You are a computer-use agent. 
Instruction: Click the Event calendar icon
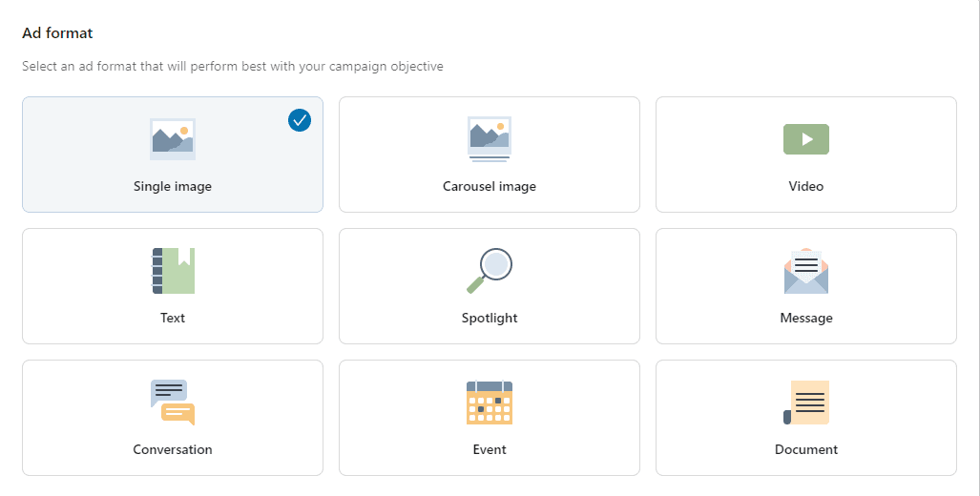[490, 403]
